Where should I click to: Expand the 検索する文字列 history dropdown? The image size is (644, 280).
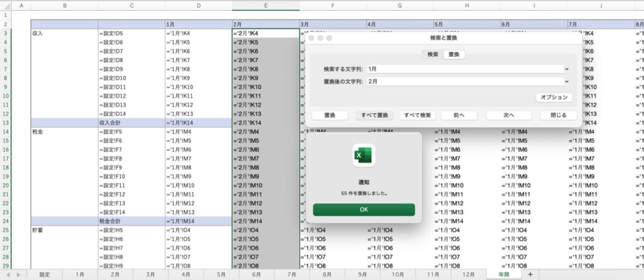click(x=567, y=68)
